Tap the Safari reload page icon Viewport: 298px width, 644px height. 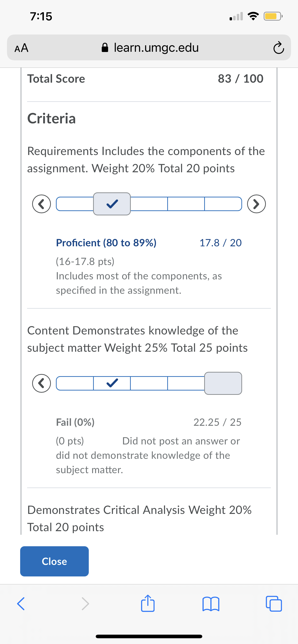coord(279,48)
